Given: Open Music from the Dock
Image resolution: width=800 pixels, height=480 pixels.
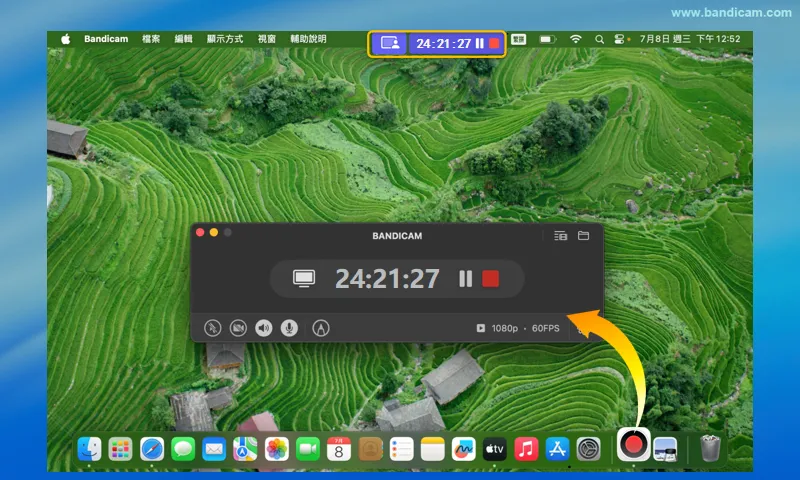Looking at the screenshot, I should (x=526, y=449).
